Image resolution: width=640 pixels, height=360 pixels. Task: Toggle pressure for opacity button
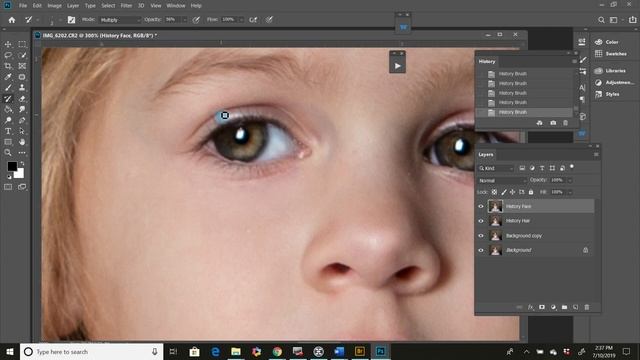tap(196, 20)
